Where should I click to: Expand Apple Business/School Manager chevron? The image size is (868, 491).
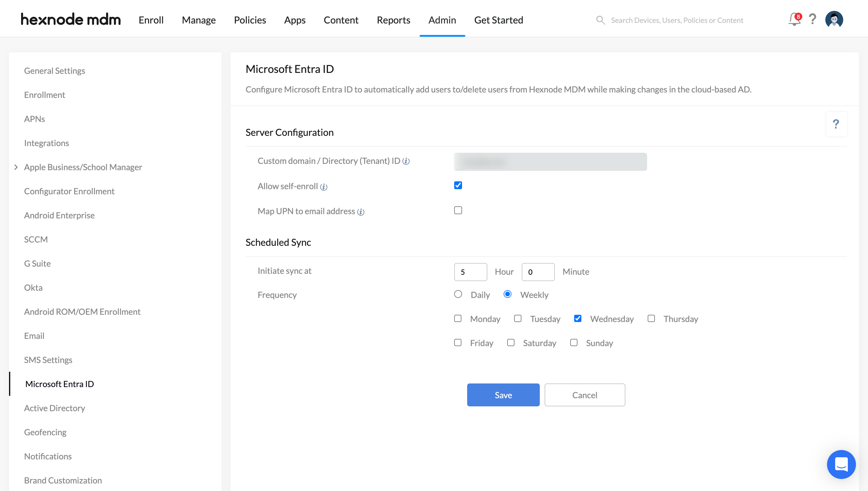coord(16,167)
